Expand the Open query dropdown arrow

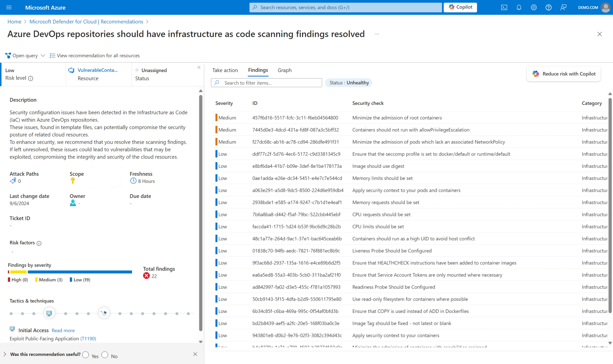(43, 55)
